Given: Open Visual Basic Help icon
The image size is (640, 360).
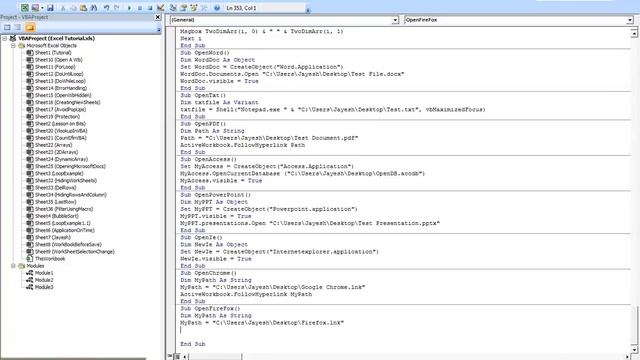Looking at the screenshot, I should pyautogui.click(x=217, y=8).
